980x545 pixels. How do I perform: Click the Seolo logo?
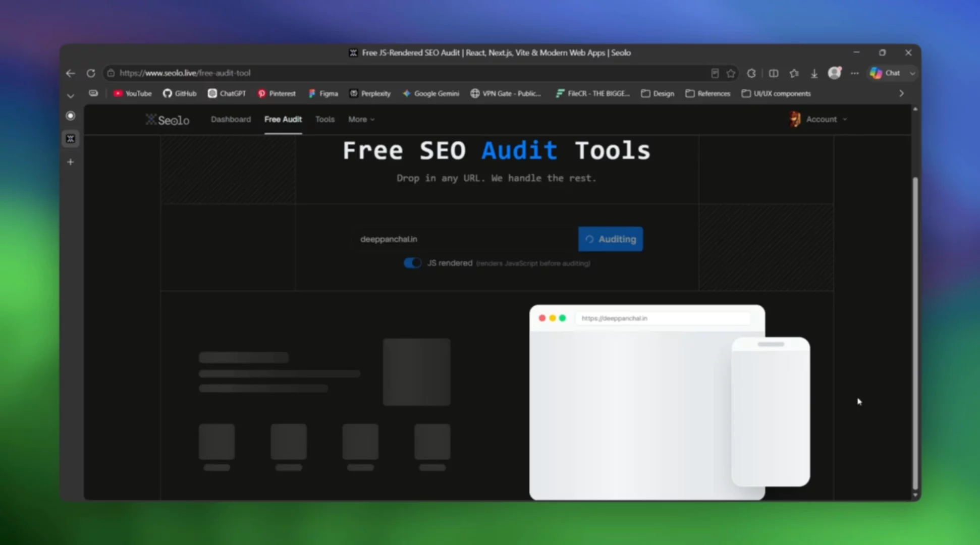[168, 120]
